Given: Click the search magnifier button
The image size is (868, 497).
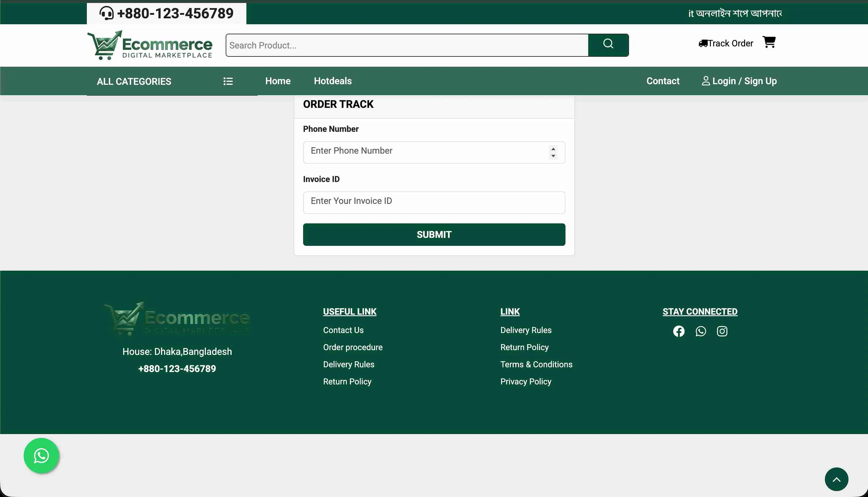Looking at the screenshot, I should tap(608, 45).
